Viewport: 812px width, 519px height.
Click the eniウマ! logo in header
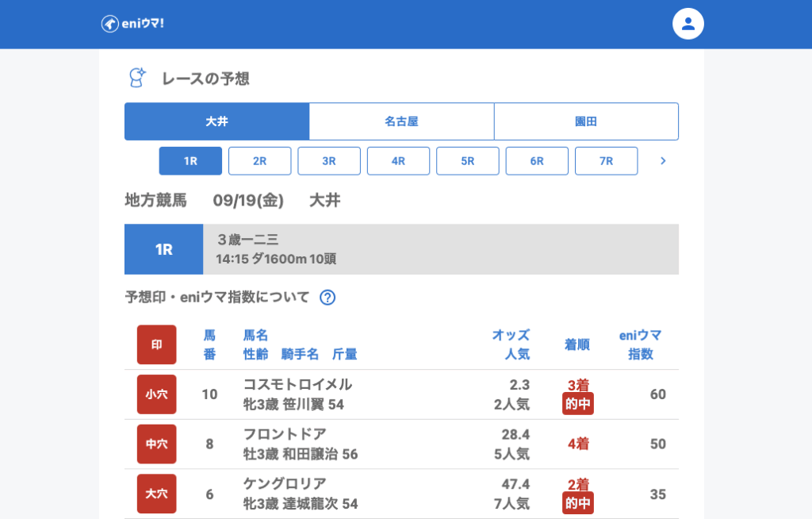click(x=132, y=24)
